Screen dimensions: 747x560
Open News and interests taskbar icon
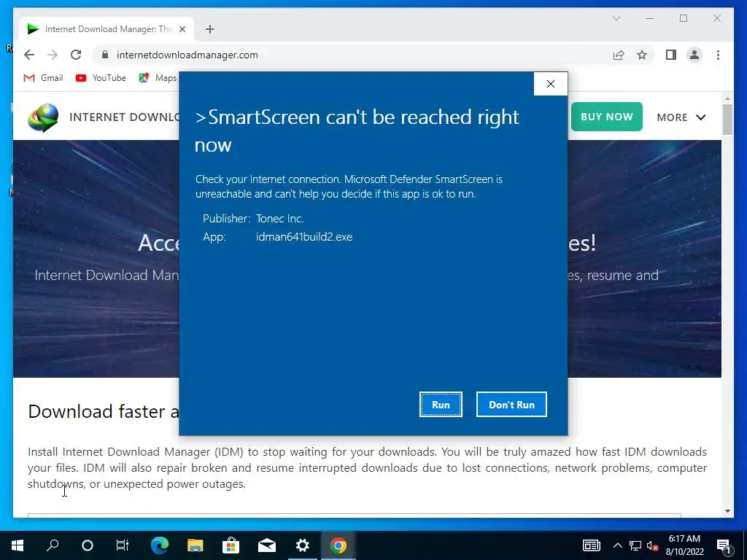click(x=591, y=545)
